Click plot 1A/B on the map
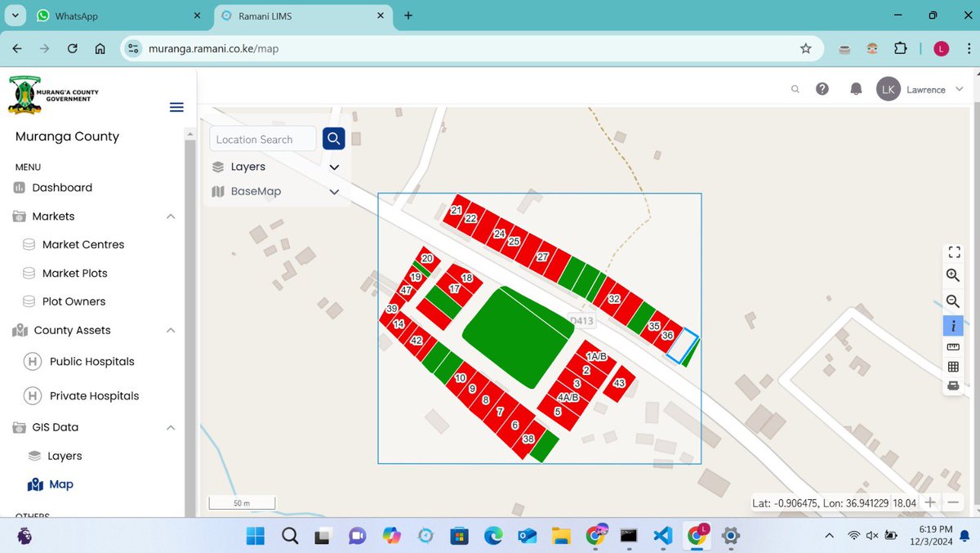The width and height of the screenshot is (980, 553). tap(597, 357)
